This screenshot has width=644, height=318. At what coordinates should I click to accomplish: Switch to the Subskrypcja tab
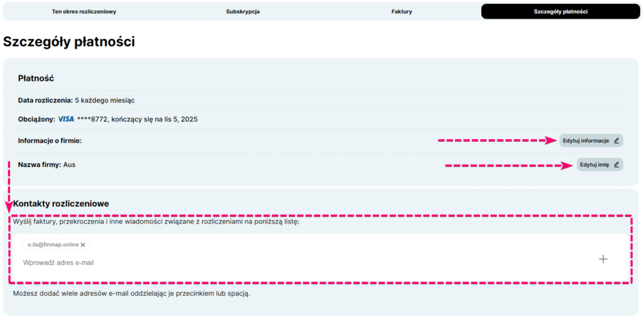(x=243, y=11)
